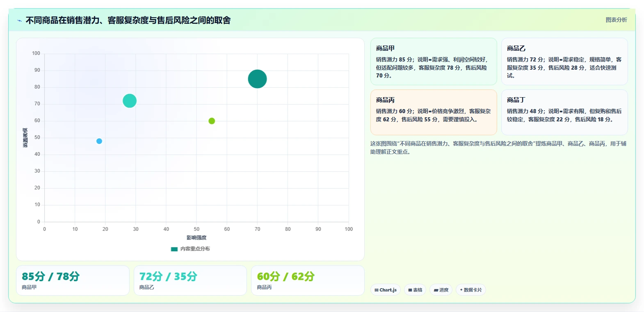Click the green bubble for 商品丙
This screenshot has height=312, width=644.
click(212, 121)
